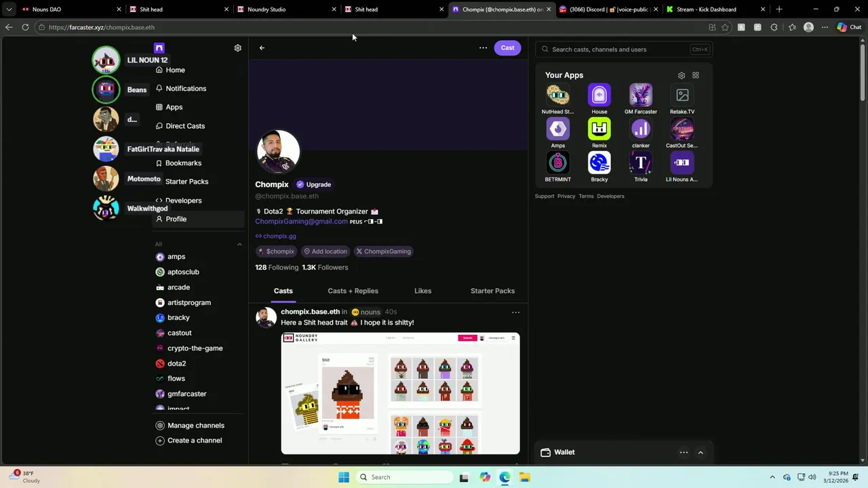Open the BETRMINT app

[x=557, y=163]
